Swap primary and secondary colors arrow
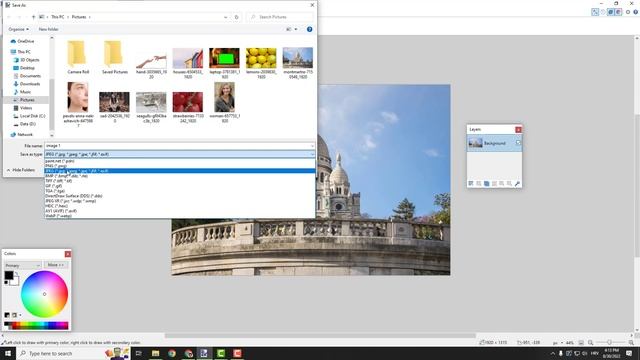The height and width of the screenshot is (360, 640). (17, 273)
